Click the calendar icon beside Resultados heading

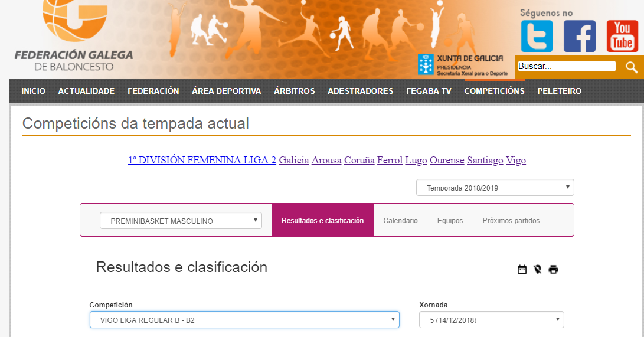click(x=522, y=270)
